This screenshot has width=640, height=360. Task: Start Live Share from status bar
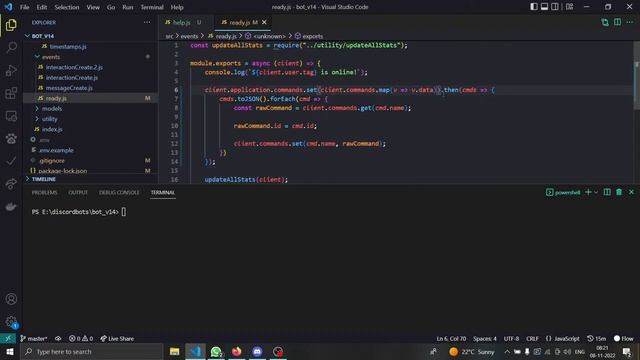coord(117,338)
